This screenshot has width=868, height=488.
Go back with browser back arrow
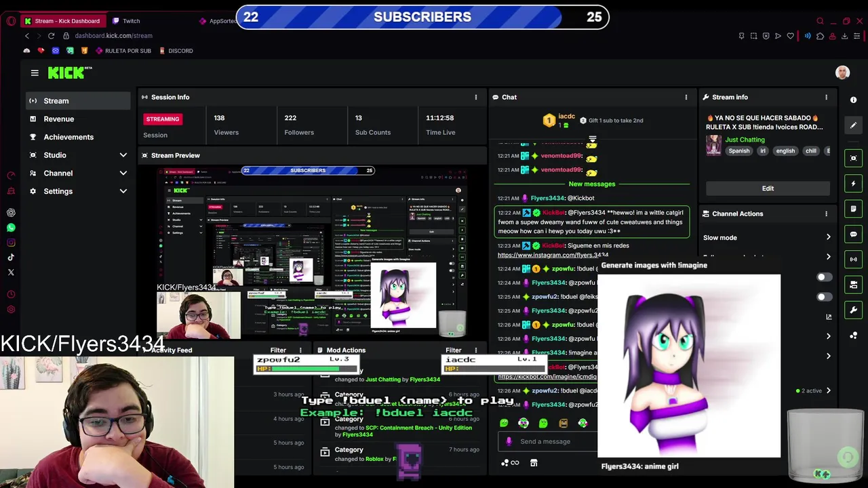27,35
